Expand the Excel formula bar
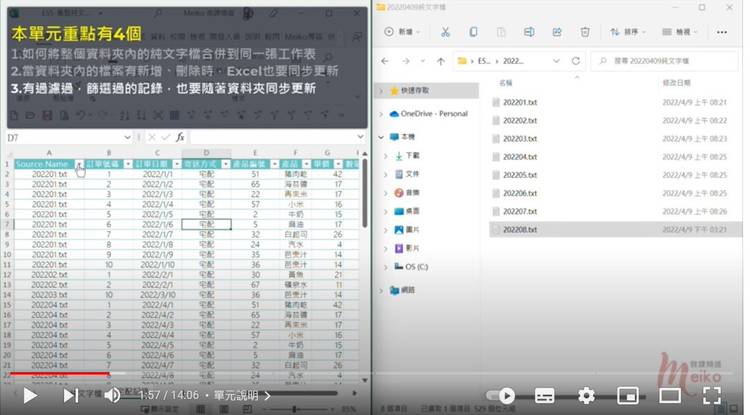The width and height of the screenshot is (750, 415). 360,138
